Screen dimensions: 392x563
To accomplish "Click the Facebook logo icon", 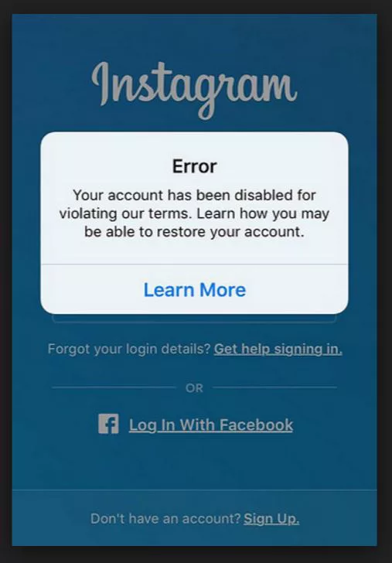I will point(108,424).
